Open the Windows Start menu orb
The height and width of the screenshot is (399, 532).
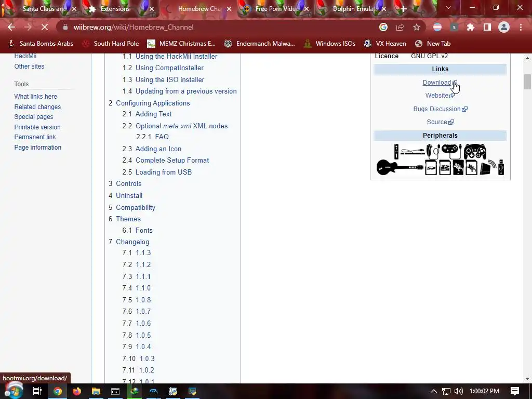pyautogui.click(x=14, y=391)
